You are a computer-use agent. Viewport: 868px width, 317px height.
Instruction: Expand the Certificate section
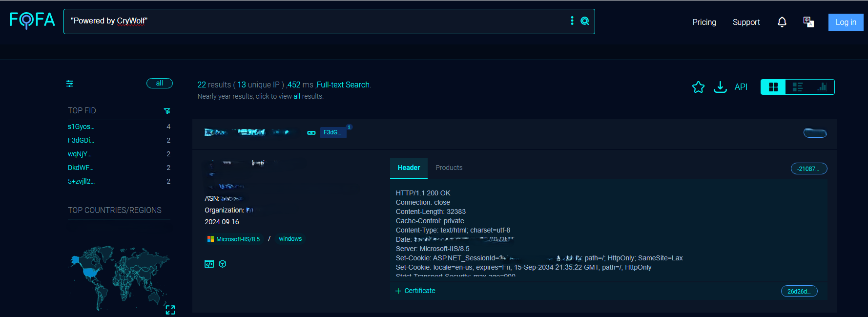pyautogui.click(x=415, y=291)
